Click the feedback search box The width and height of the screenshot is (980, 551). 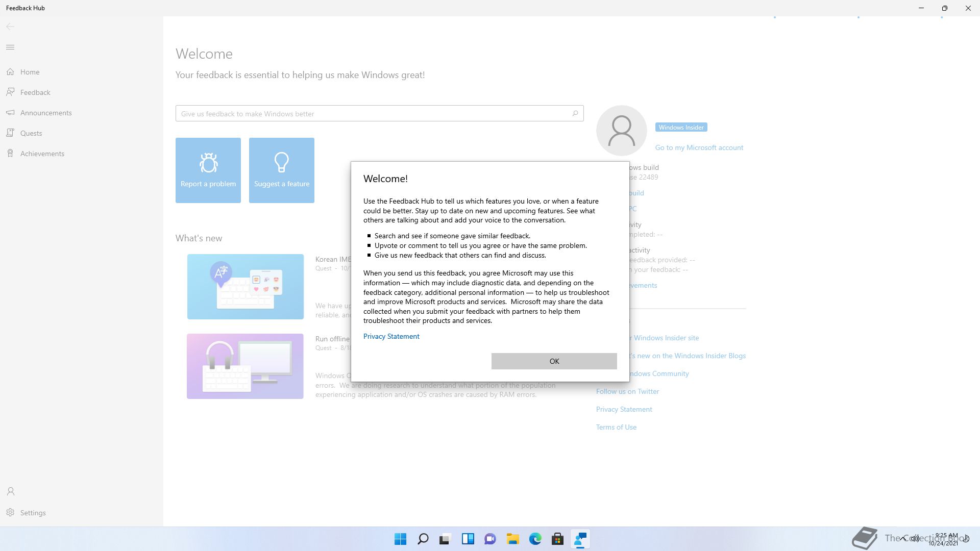click(379, 113)
